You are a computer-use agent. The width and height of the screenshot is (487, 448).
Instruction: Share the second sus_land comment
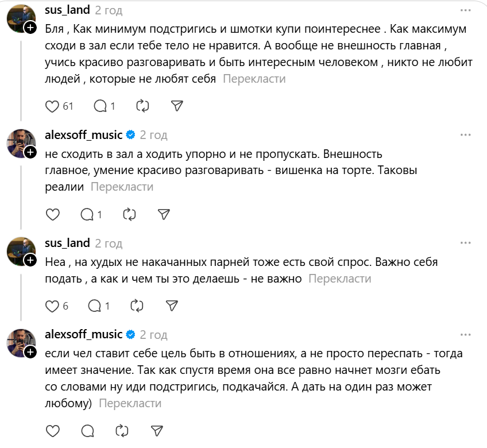pyautogui.click(x=171, y=306)
